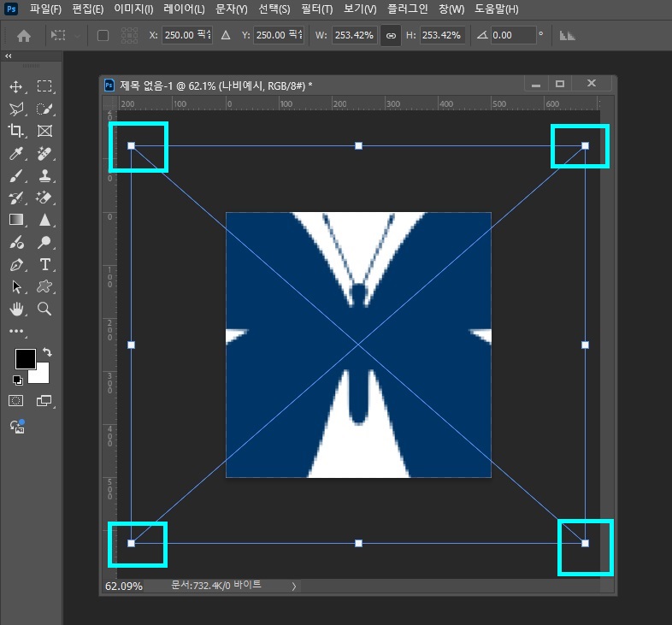
Task: Collapse the toolbar with double arrows
Action: click(9, 56)
